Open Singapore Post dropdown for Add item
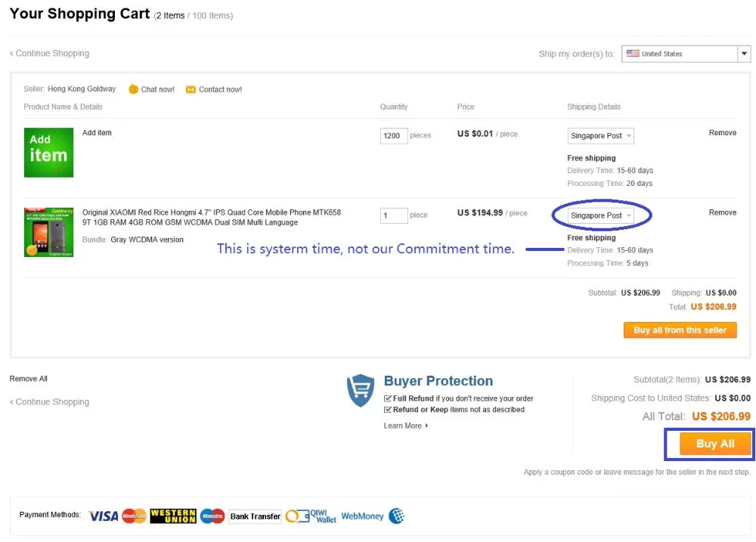This screenshot has height=542, width=756. (600, 136)
